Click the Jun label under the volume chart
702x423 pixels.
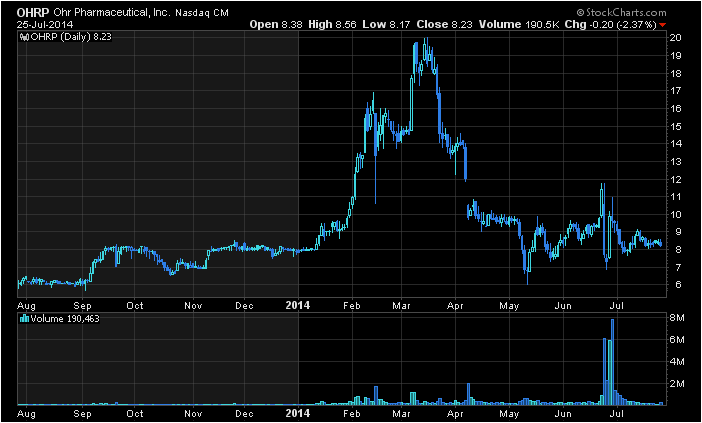(563, 414)
